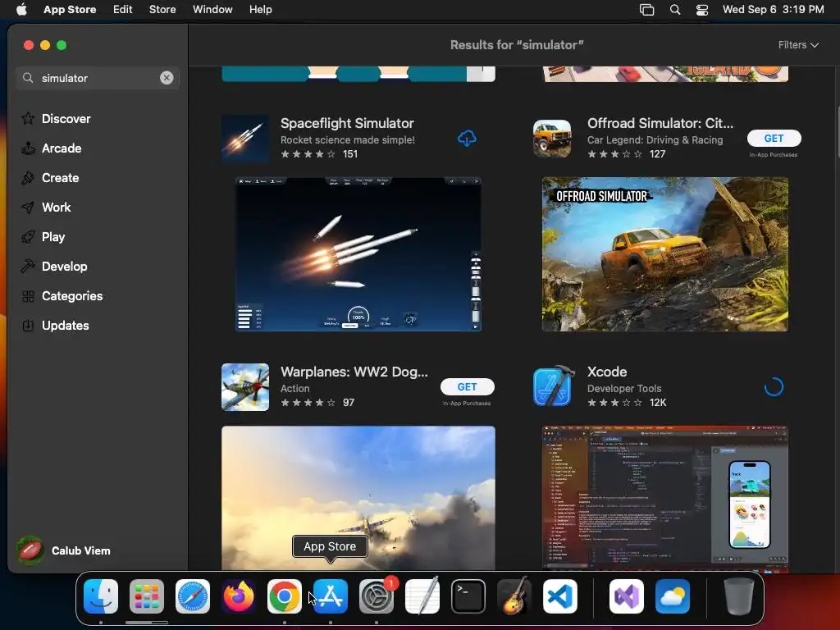
Task: Stop the Xcode download progress spinner
Action: pyautogui.click(x=774, y=387)
